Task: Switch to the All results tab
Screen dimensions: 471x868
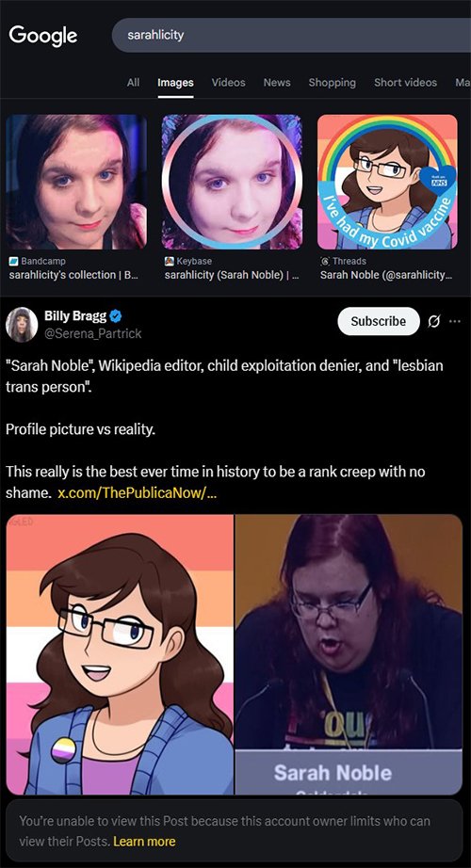Action: coord(133,83)
